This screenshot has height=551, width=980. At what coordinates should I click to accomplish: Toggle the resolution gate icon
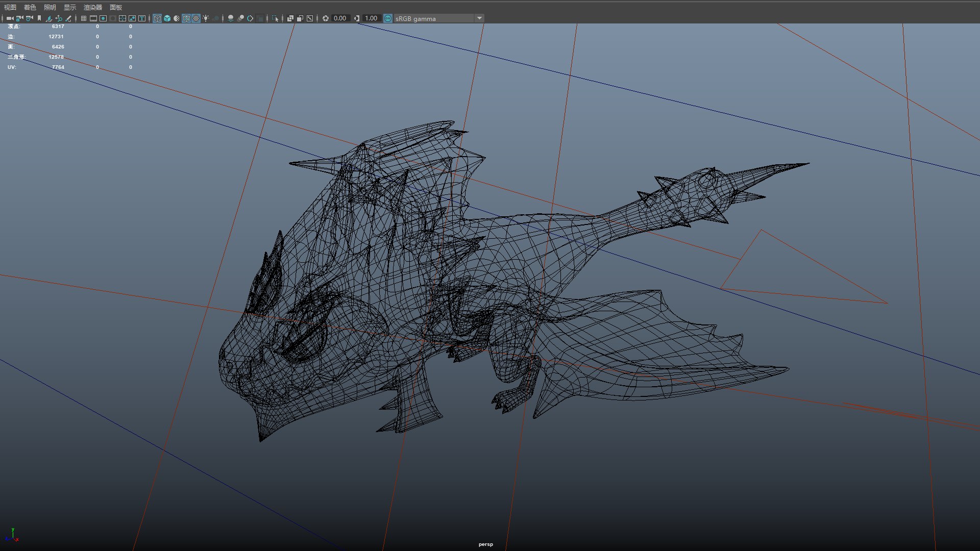103,18
